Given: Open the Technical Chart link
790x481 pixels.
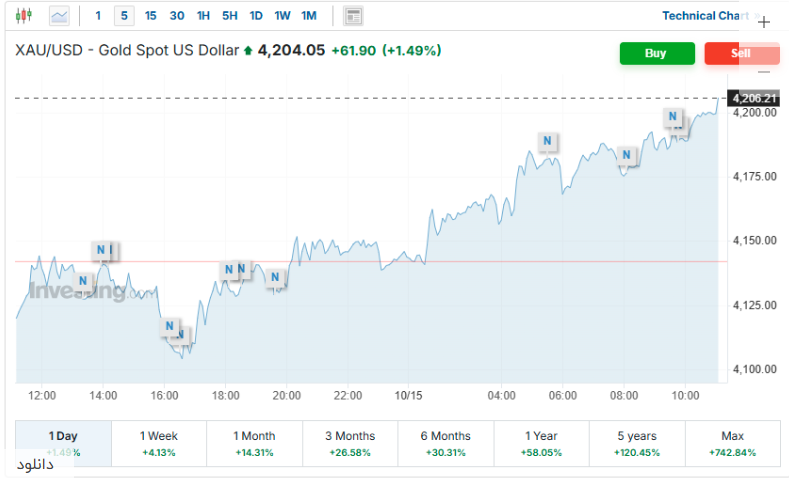Looking at the screenshot, I should (x=704, y=16).
